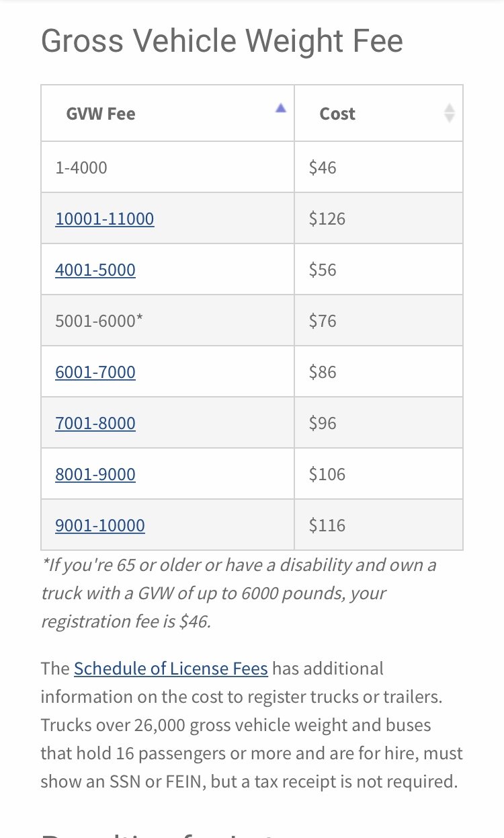This screenshot has width=504, height=838.
Task: Sort table using Cost column arrows
Action: tap(450, 113)
